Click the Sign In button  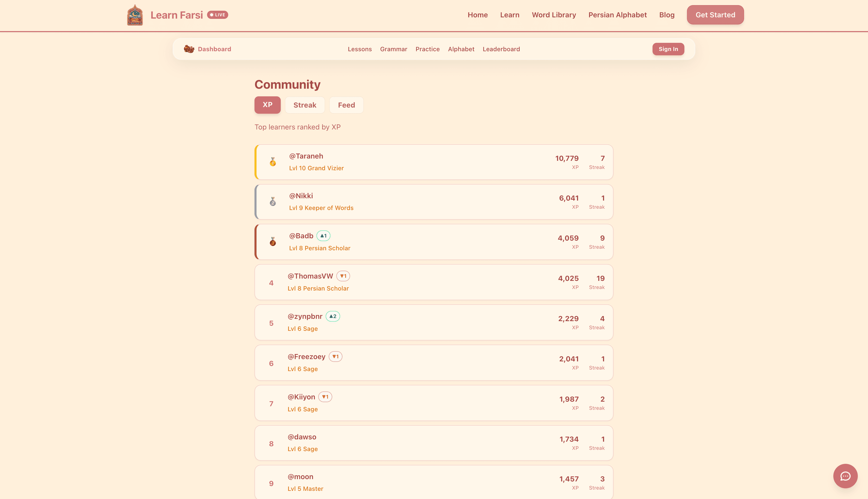[668, 49]
